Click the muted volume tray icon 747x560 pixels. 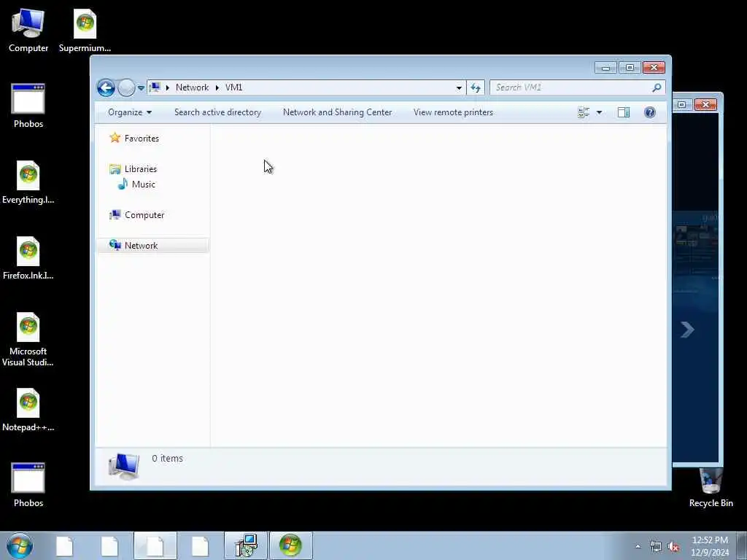coord(673,547)
